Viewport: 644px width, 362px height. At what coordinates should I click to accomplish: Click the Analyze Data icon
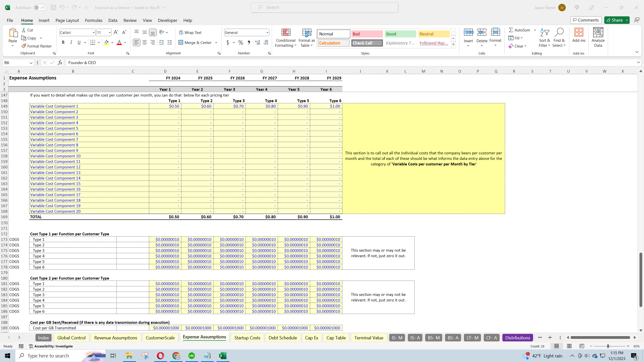pos(598,33)
